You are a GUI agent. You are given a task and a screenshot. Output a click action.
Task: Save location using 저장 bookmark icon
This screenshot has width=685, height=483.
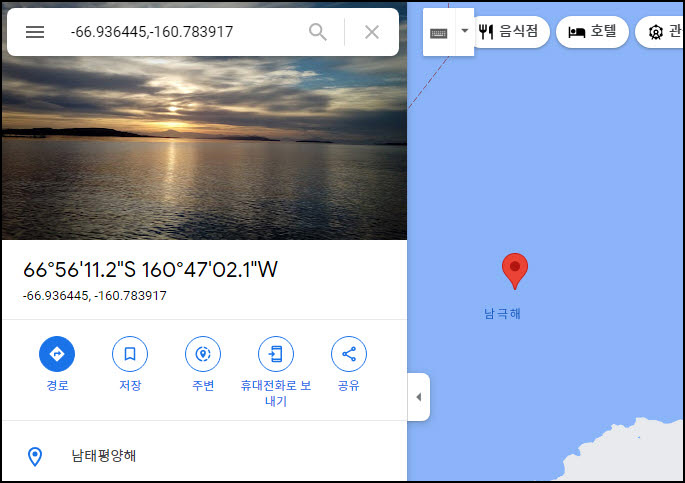pyautogui.click(x=130, y=354)
